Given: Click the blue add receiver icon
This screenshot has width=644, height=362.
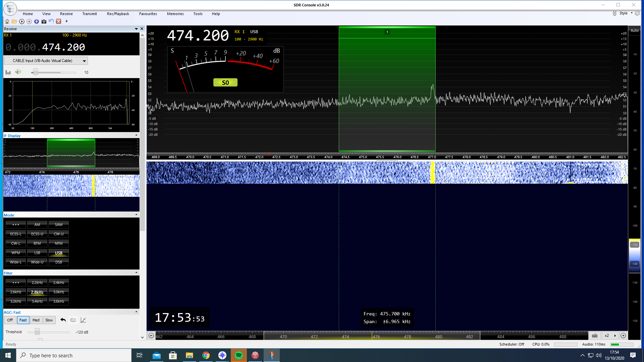Looking at the screenshot, I should tap(37, 21).
